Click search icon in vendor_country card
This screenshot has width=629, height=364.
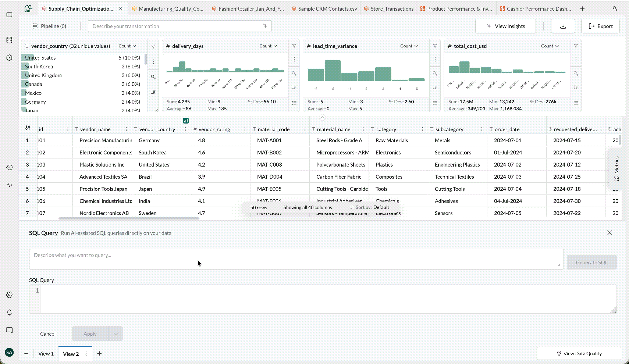(153, 77)
